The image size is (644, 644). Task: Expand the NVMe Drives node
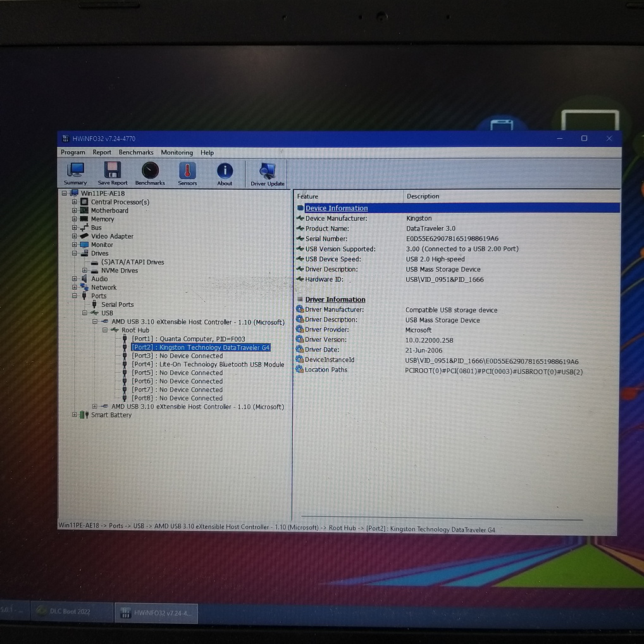84,270
